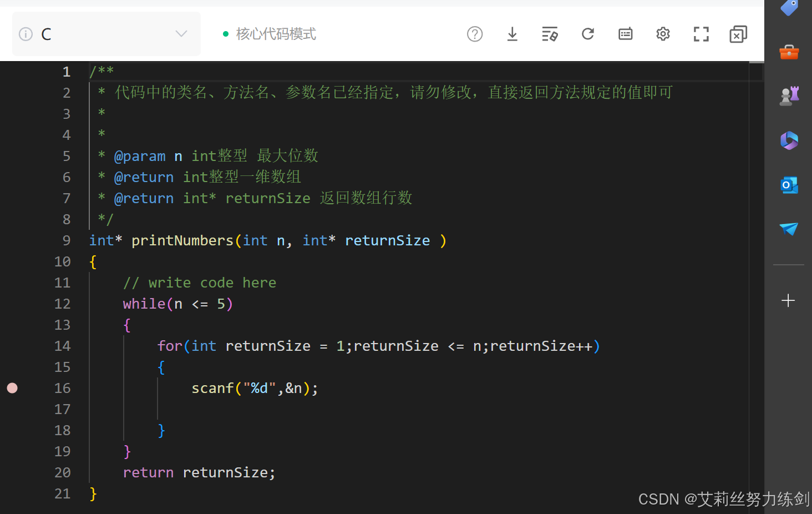Click the '@param n' comment line

pyautogui.click(x=208, y=156)
